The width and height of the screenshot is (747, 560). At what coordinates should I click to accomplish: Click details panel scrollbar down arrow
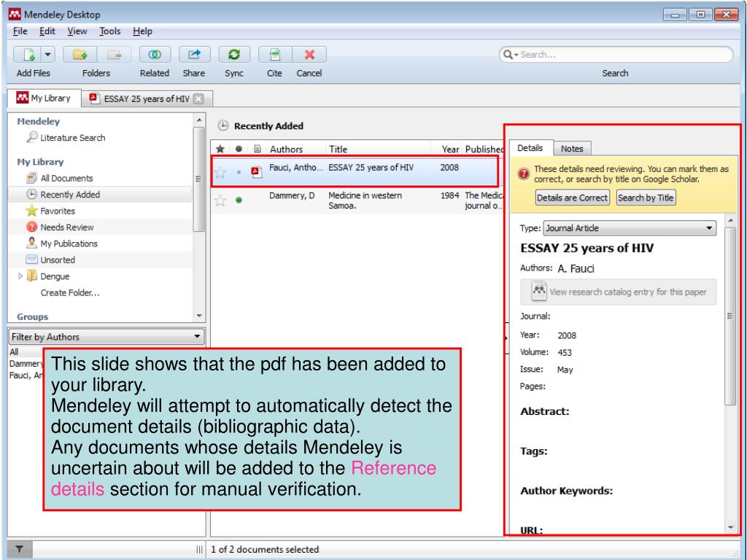731,528
